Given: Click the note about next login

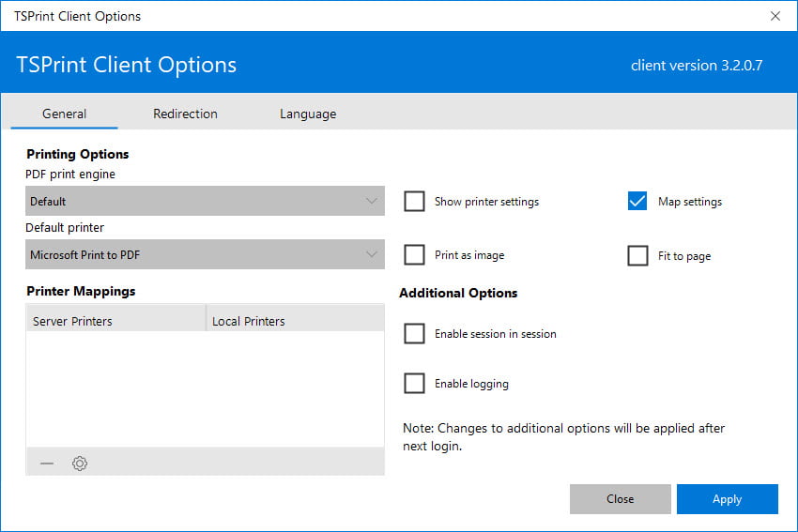Looking at the screenshot, I should pyautogui.click(x=564, y=437).
